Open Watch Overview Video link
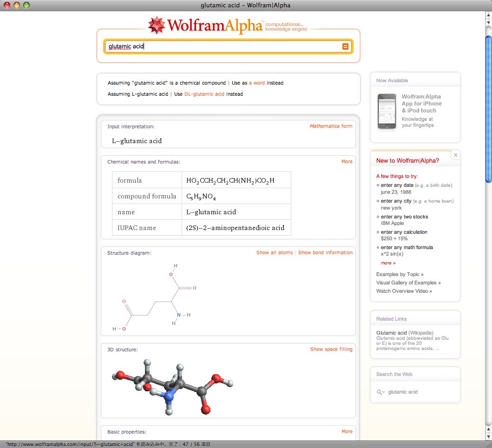This screenshot has height=448, width=492. click(x=404, y=291)
